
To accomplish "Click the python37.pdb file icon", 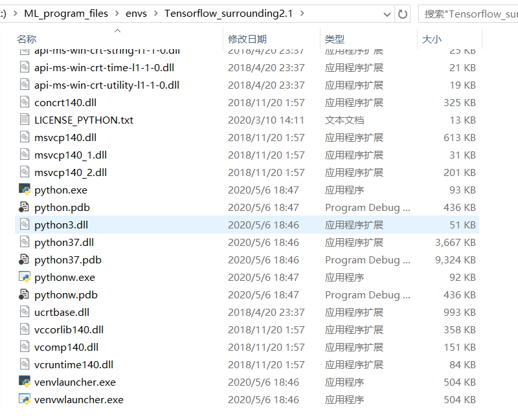I will coord(24,260).
